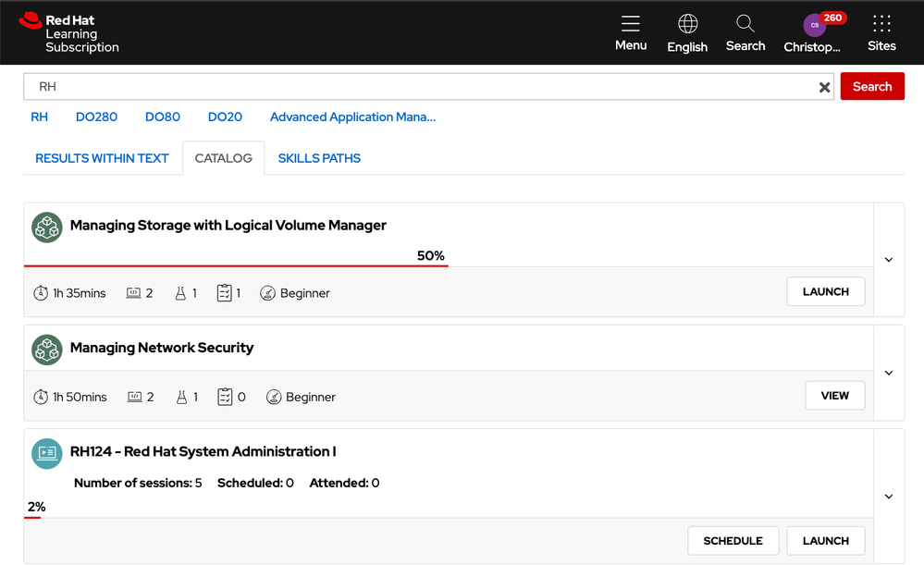Switch to Results Within Text tab
Image resolution: width=924 pixels, height=565 pixels.
[x=102, y=158]
